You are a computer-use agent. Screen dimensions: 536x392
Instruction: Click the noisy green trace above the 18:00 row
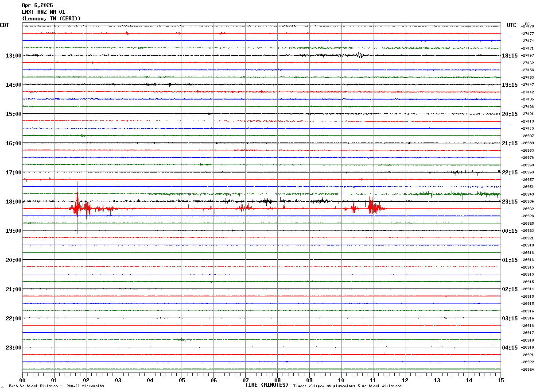point(261,194)
